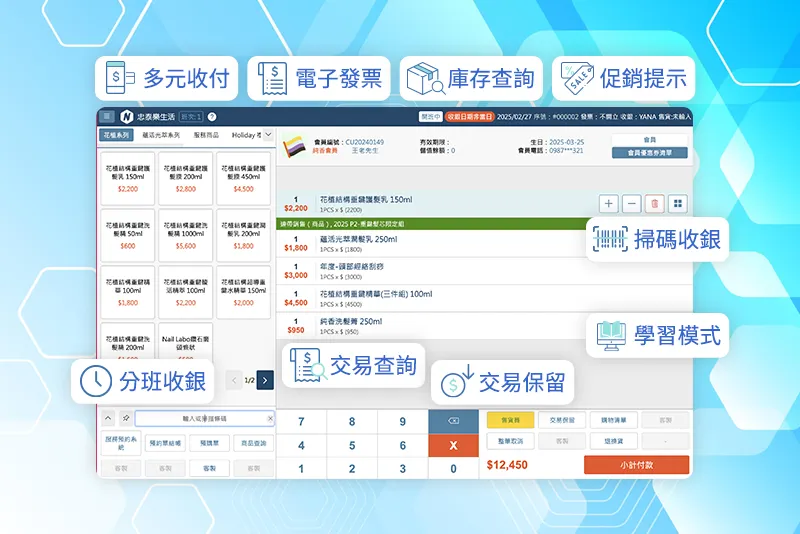This screenshot has height=534, width=800.
Task: Select the 花植系列 category tab
Action: point(116,135)
